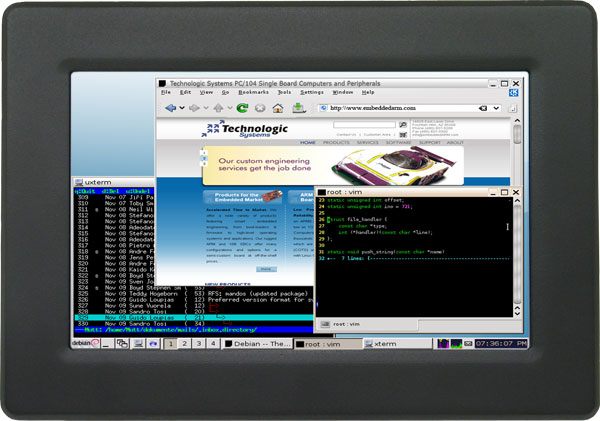The width and height of the screenshot is (600, 421).
Task: Click the show desktop icon beside debian button
Action: [106, 344]
